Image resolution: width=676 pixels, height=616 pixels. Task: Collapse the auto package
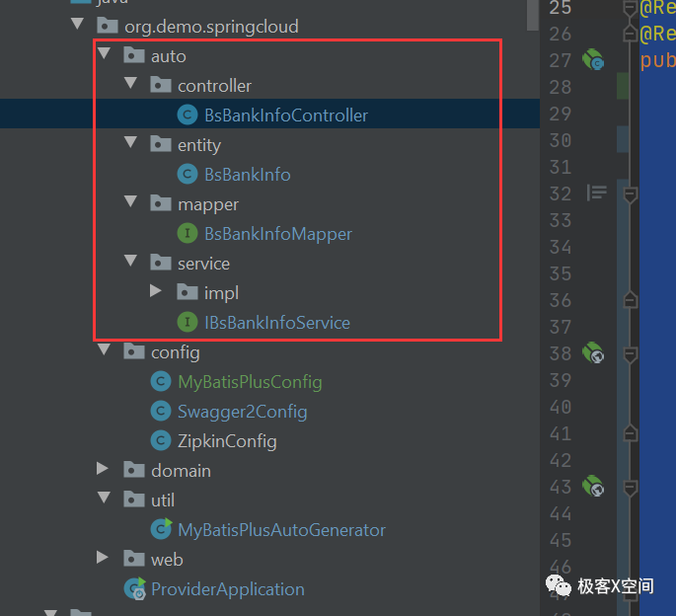pyautogui.click(x=104, y=53)
